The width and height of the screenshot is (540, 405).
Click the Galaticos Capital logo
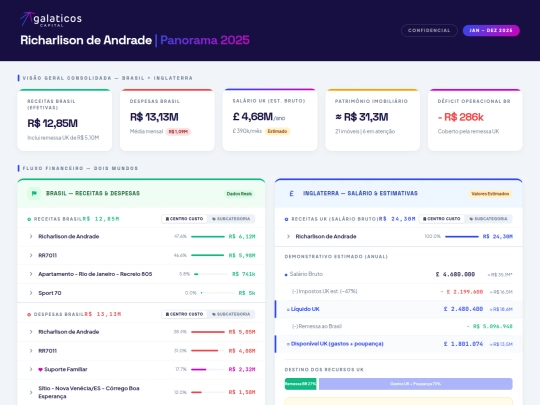pos(51,19)
